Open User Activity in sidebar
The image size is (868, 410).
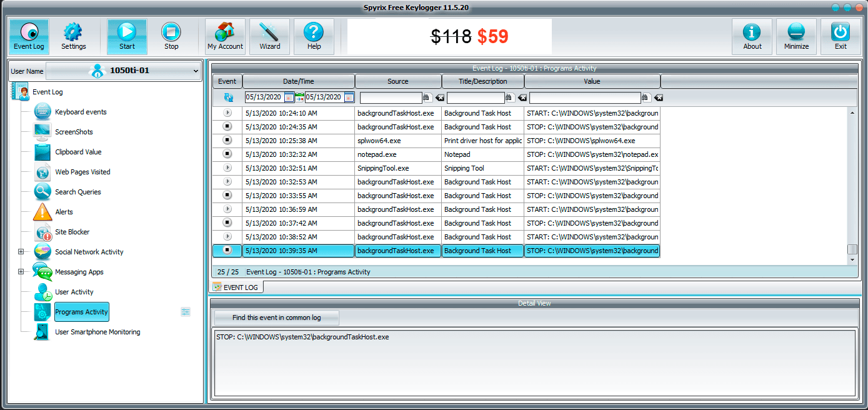(74, 292)
